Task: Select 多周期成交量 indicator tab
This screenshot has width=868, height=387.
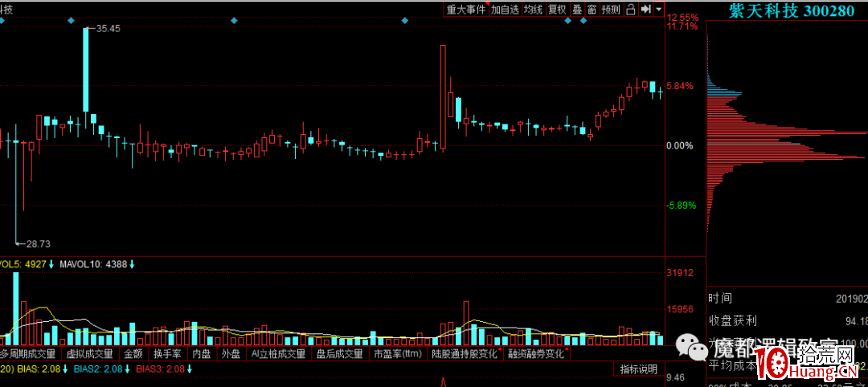Action: coord(28,353)
